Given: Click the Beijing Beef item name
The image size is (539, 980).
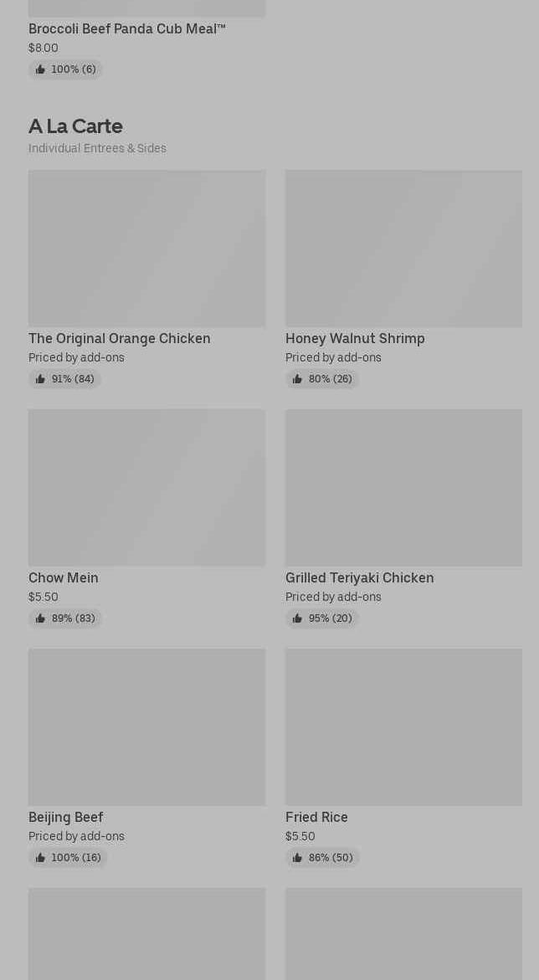Looking at the screenshot, I should pos(65,817).
